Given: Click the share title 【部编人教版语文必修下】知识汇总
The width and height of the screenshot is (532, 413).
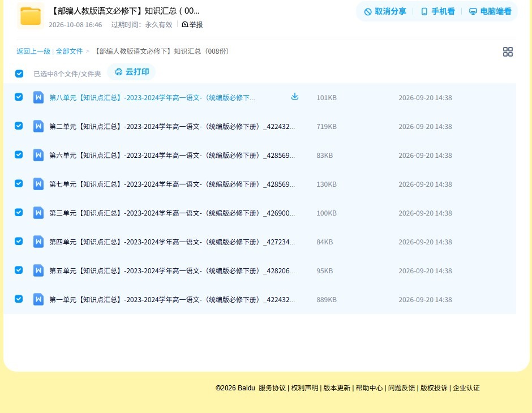Looking at the screenshot, I should tap(125, 11).
